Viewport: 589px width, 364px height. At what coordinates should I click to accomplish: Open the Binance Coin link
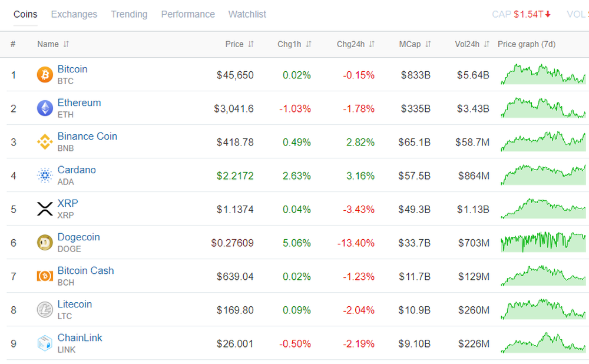point(87,136)
